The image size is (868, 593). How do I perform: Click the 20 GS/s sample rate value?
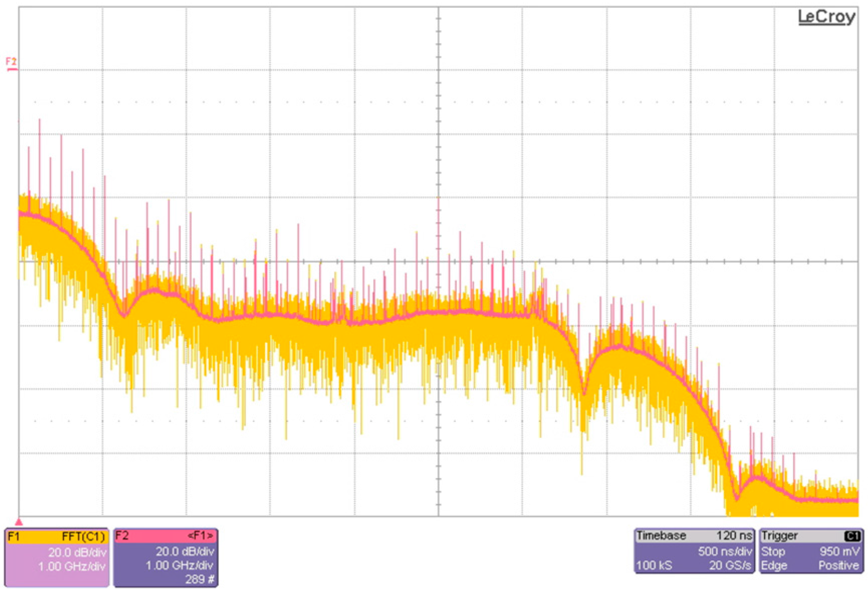point(730,566)
